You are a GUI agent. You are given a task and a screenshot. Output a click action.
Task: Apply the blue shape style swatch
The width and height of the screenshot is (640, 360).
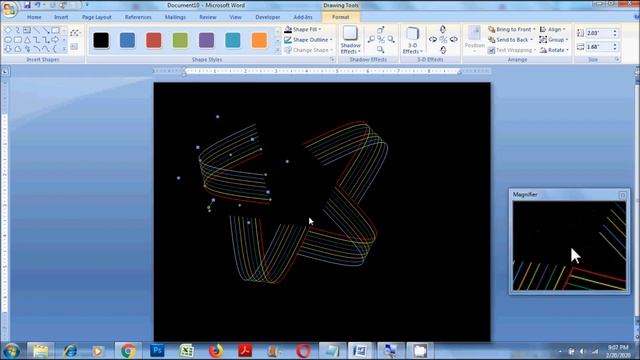tap(127, 40)
